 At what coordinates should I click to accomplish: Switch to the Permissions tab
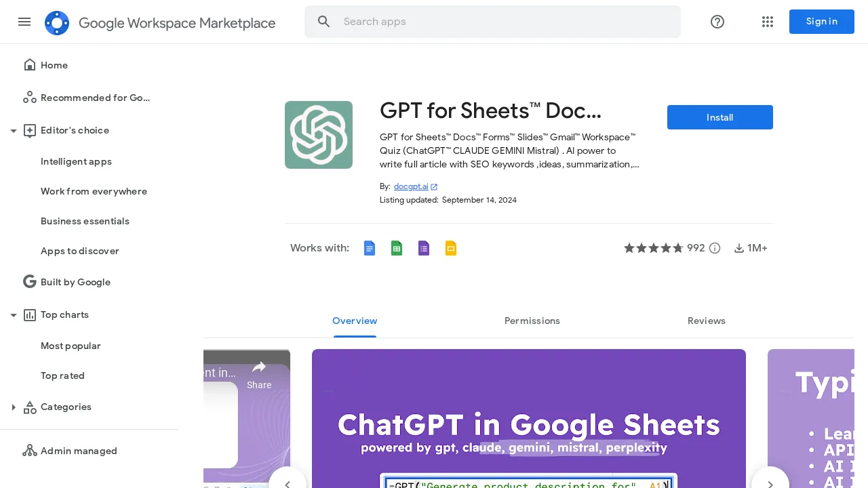[532, 321]
